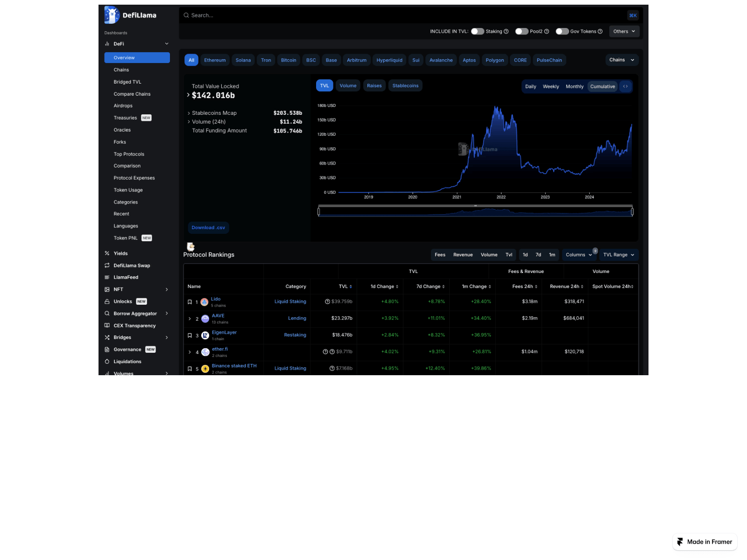Click the Lido protocol logo
The height and width of the screenshot is (560, 747).
coord(204,302)
